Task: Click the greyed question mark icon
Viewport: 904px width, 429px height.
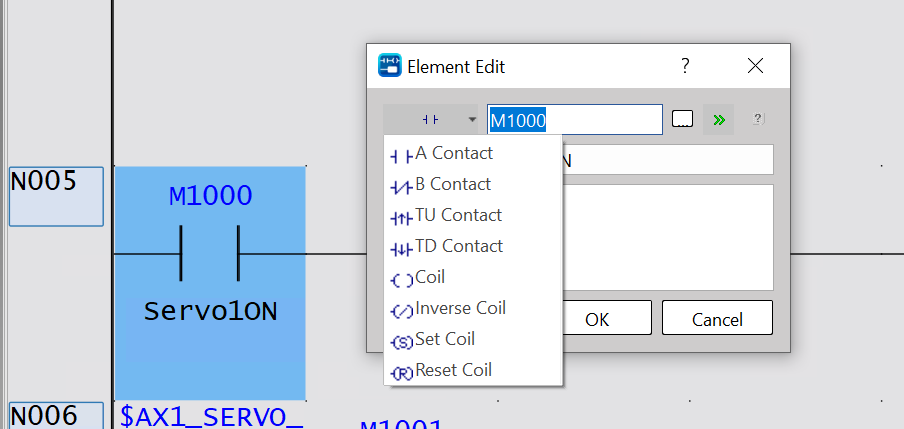Action: coord(757,120)
